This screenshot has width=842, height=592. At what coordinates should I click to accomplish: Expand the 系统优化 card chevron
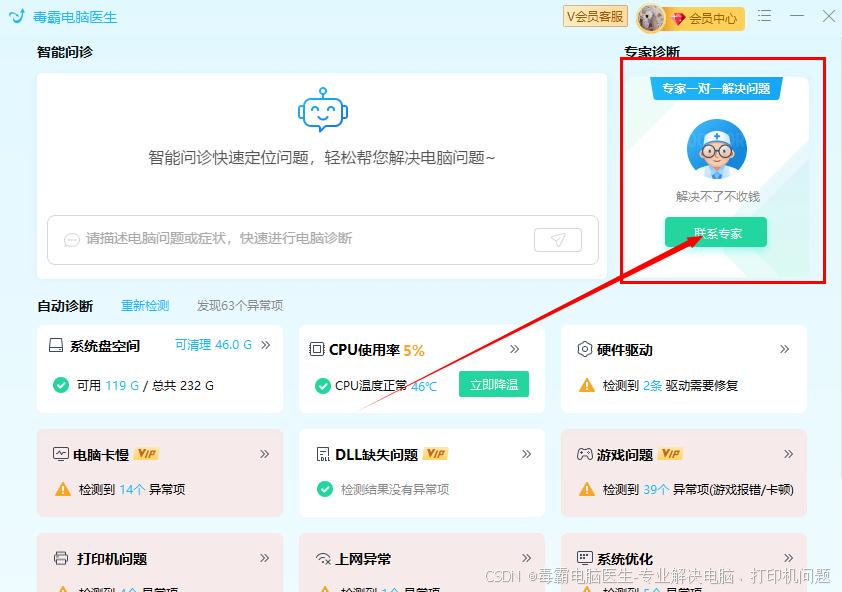click(788, 558)
